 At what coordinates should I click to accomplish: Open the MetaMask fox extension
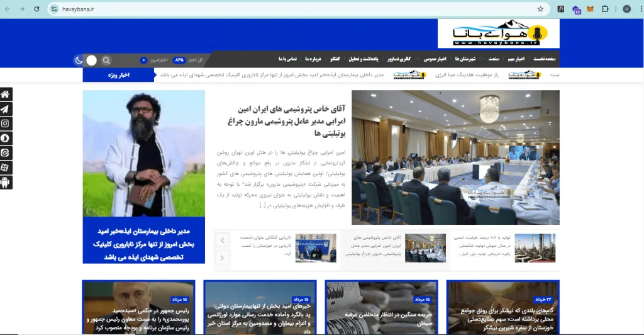coord(589,9)
